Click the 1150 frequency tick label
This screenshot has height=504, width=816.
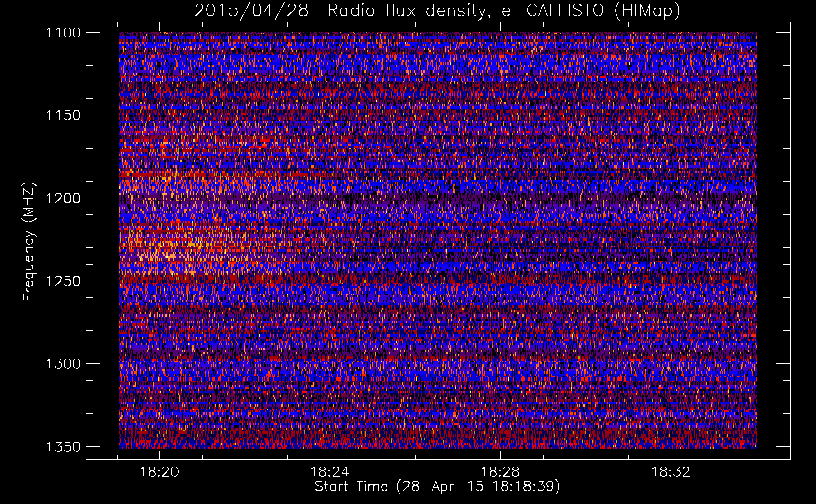63,115
